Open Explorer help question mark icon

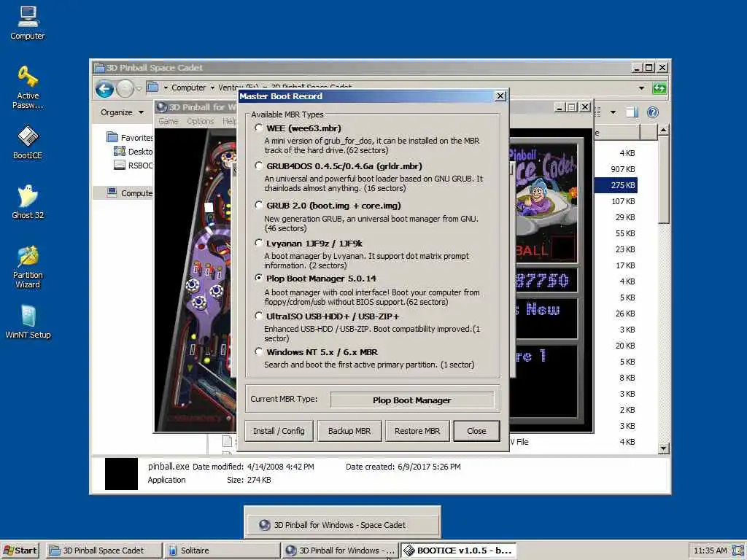pos(653,112)
